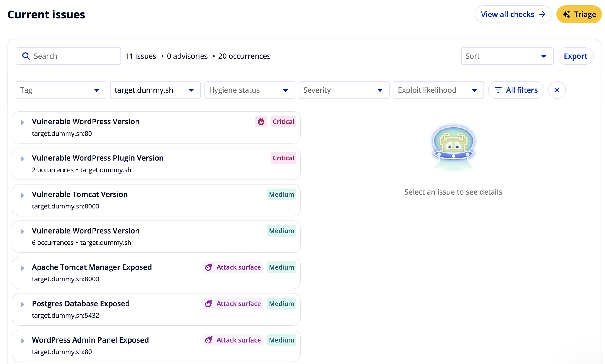Clear filters with the X button
The image size is (605, 364).
(x=557, y=90)
